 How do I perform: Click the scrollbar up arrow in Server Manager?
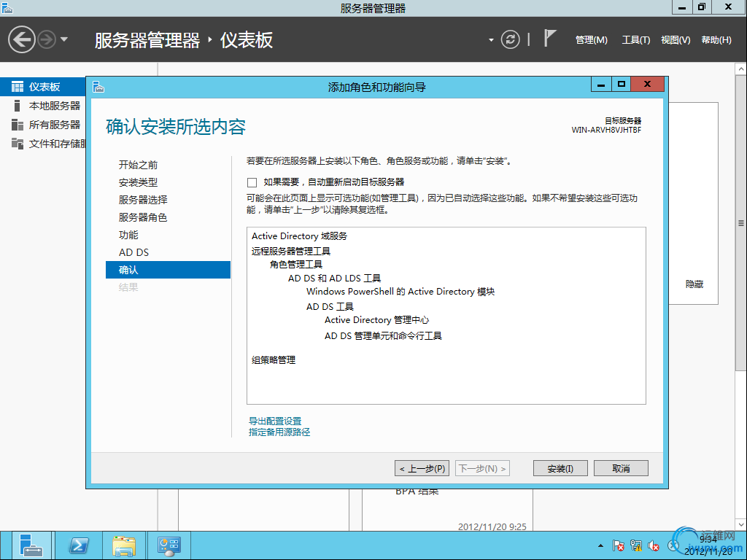coord(741,69)
